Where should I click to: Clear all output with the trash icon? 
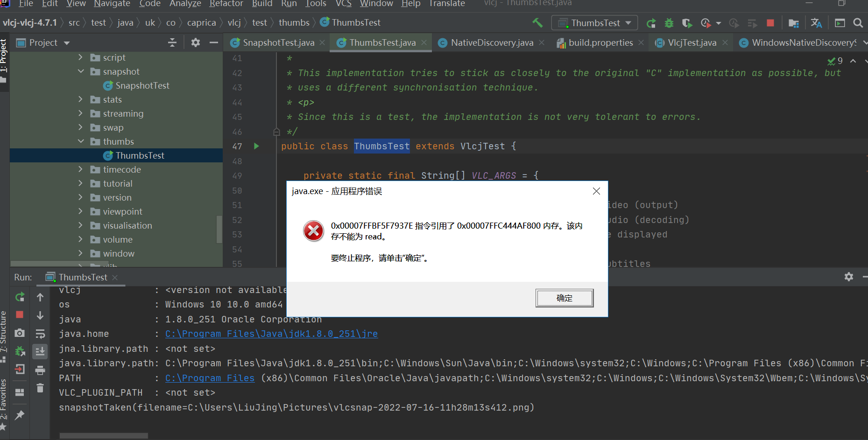coord(40,388)
